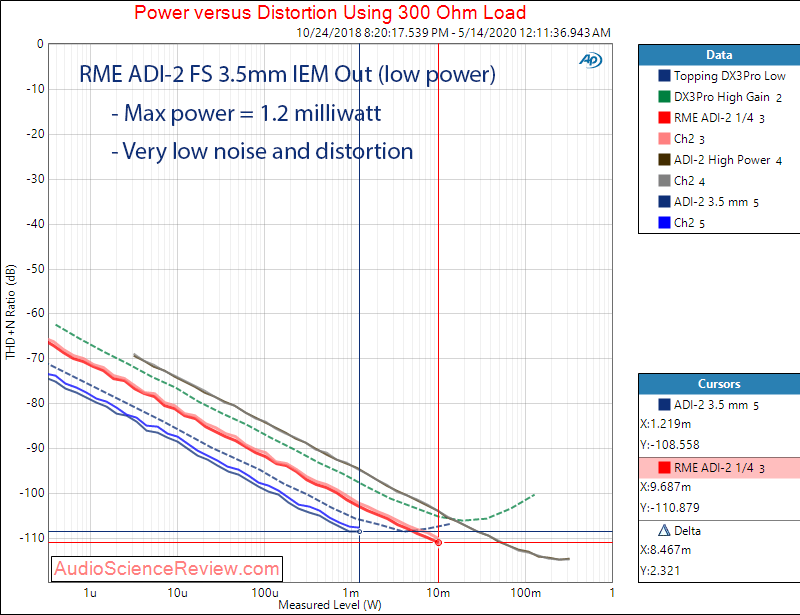Click the Y:-108.558 cursor value
The height and width of the screenshot is (615, 800).
pos(669,445)
